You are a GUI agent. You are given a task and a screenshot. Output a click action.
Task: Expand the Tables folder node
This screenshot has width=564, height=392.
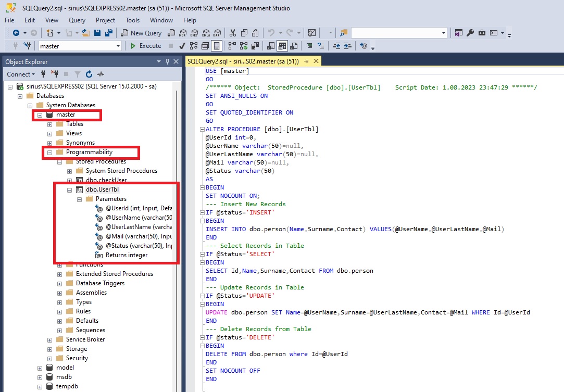(x=50, y=124)
